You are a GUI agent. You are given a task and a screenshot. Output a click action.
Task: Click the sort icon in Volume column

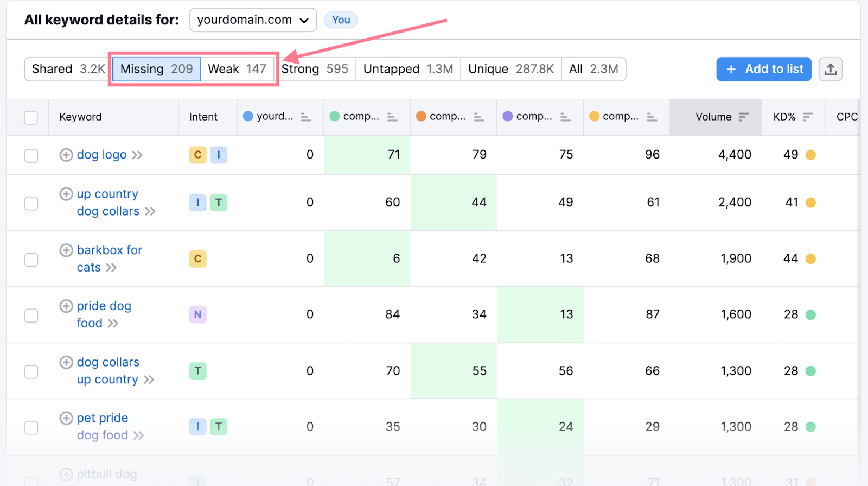[744, 117]
